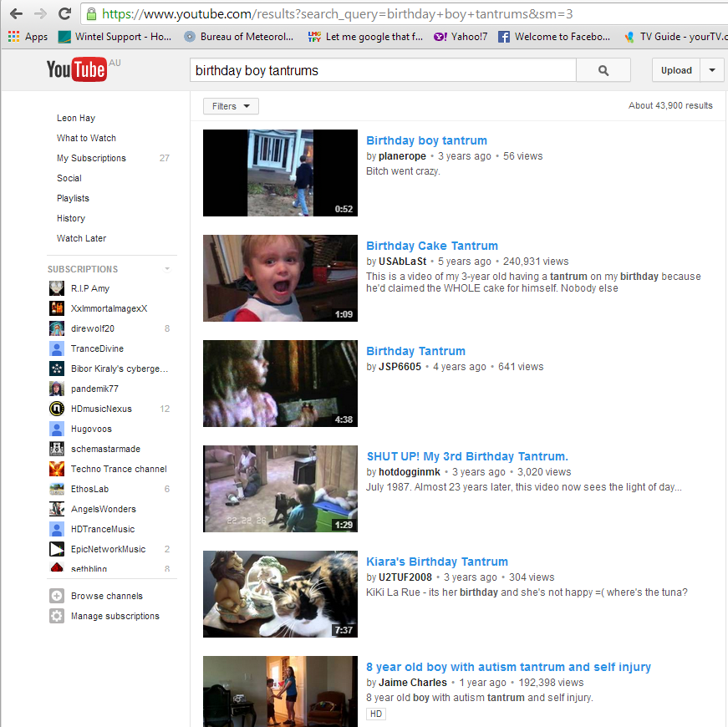Open the EthosLab channel avatar
Viewport: 728px width, 727px height.
click(56, 489)
